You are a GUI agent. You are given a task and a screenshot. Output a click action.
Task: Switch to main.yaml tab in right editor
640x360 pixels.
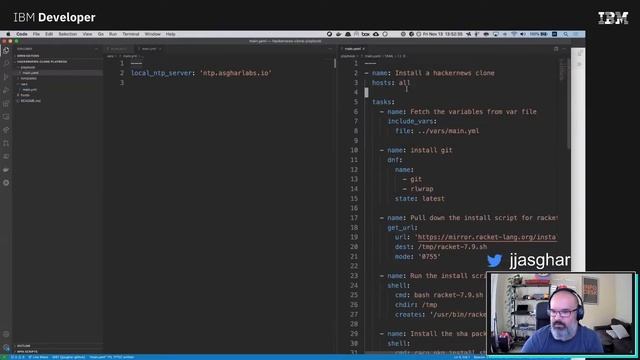coord(353,49)
